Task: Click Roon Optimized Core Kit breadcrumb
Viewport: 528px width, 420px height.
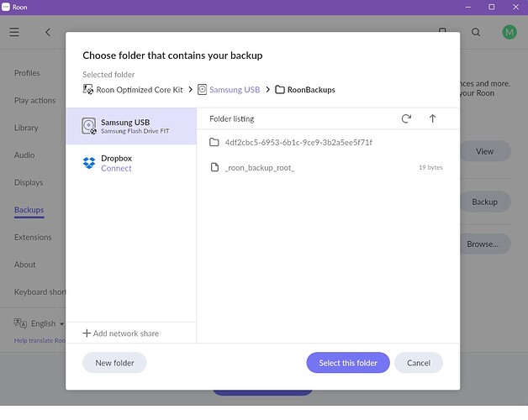Action: (140, 90)
